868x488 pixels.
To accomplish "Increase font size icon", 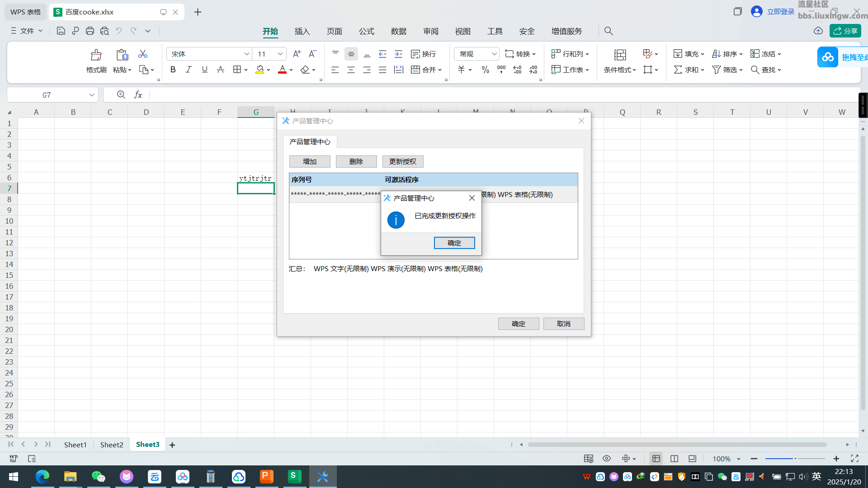I will [x=297, y=54].
